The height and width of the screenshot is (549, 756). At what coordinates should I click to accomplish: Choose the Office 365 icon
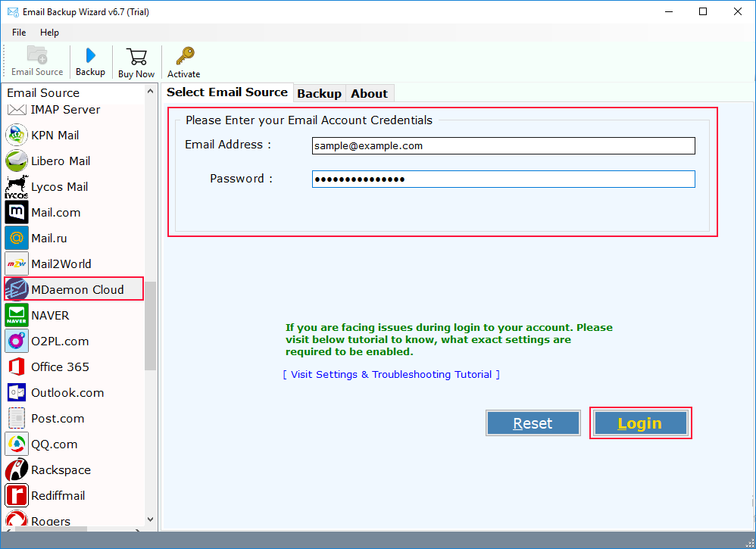coord(17,367)
